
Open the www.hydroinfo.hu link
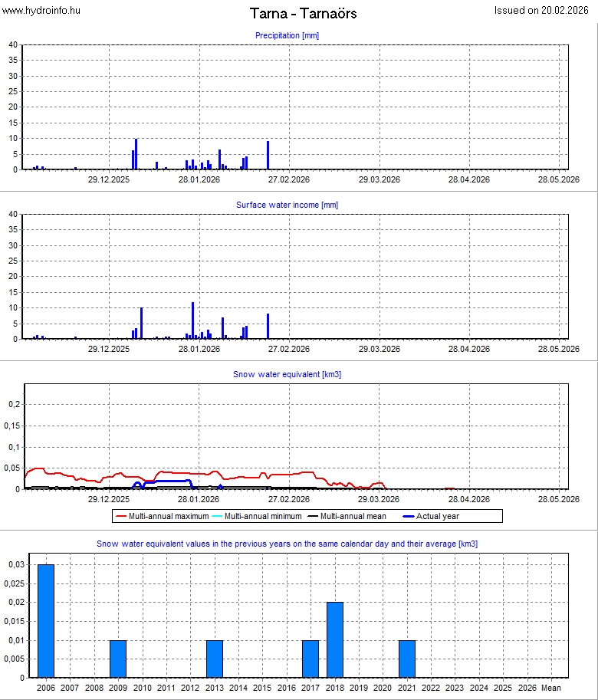coord(41,11)
